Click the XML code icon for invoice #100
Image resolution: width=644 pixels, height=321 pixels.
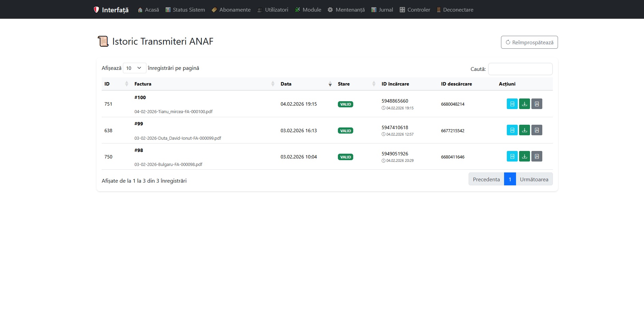(x=512, y=104)
